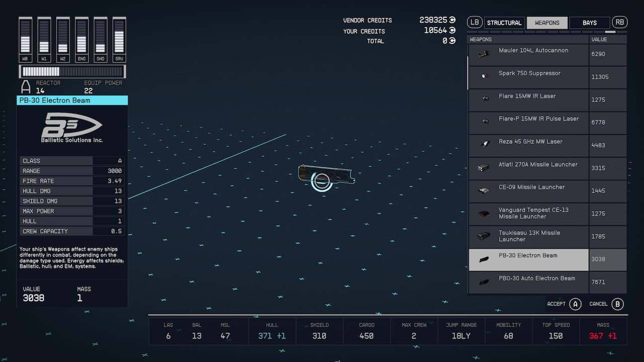This screenshot has width=644, height=362.
Task: Click the Mauler 104L Autocannon weapon icon
Action: click(x=484, y=54)
